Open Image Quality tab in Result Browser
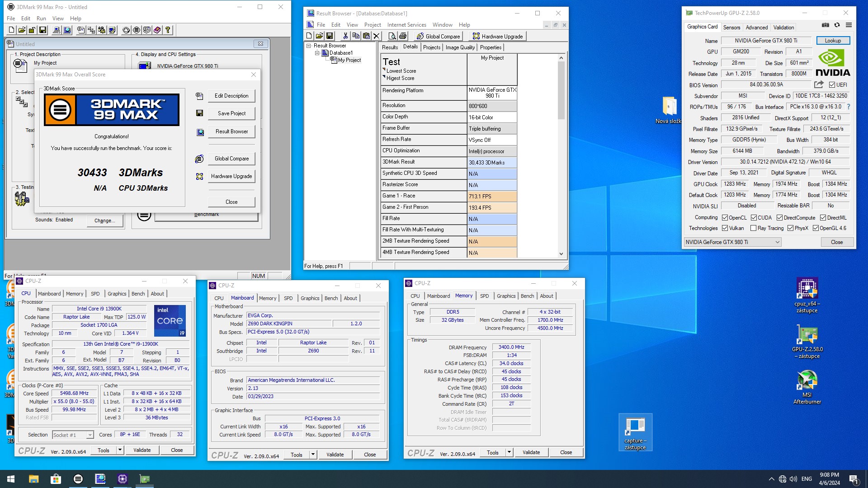 (460, 47)
